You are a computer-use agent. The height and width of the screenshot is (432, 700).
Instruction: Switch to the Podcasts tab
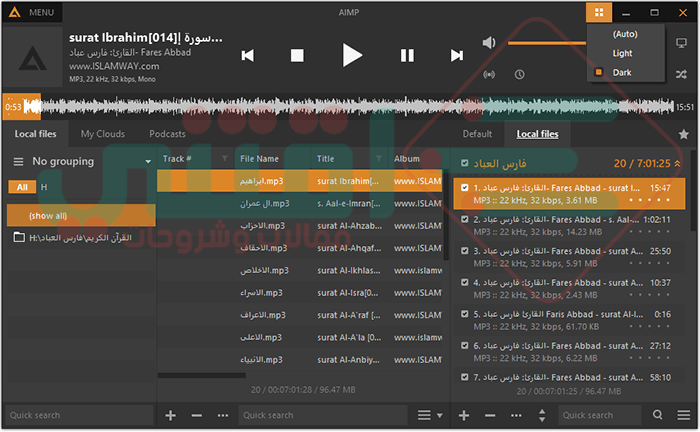click(x=167, y=134)
